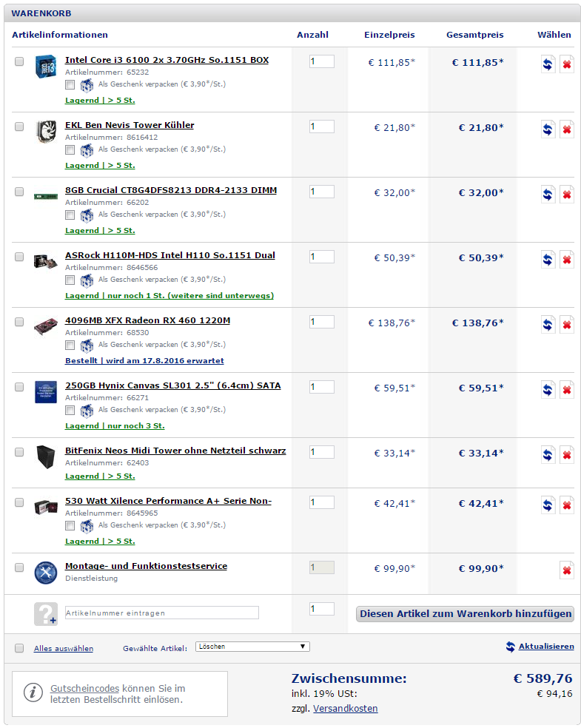Open EKL Ben Nevis cooler thumbnail

pos(45,131)
